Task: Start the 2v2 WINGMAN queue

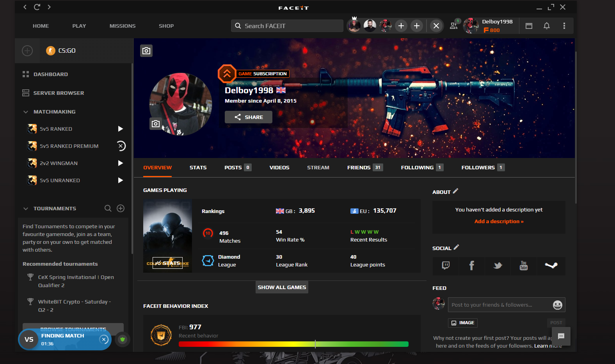Action: pos(121,163)
